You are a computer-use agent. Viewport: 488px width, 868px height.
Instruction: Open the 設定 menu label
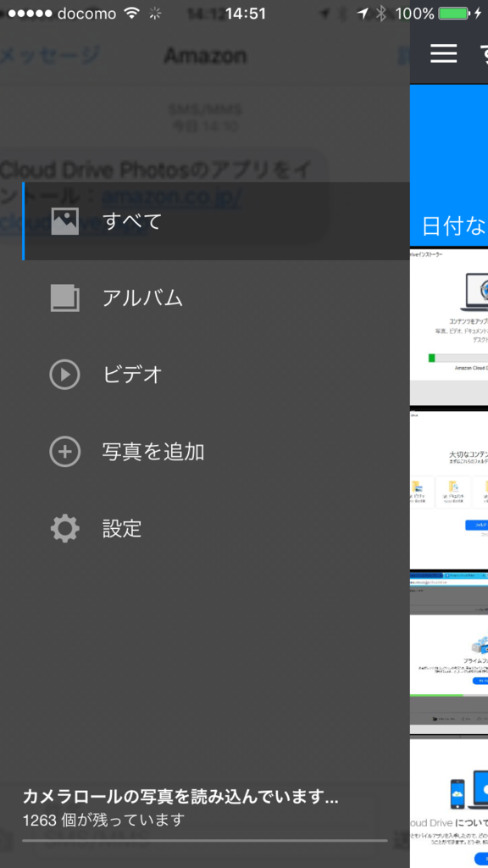pos(122,529)
